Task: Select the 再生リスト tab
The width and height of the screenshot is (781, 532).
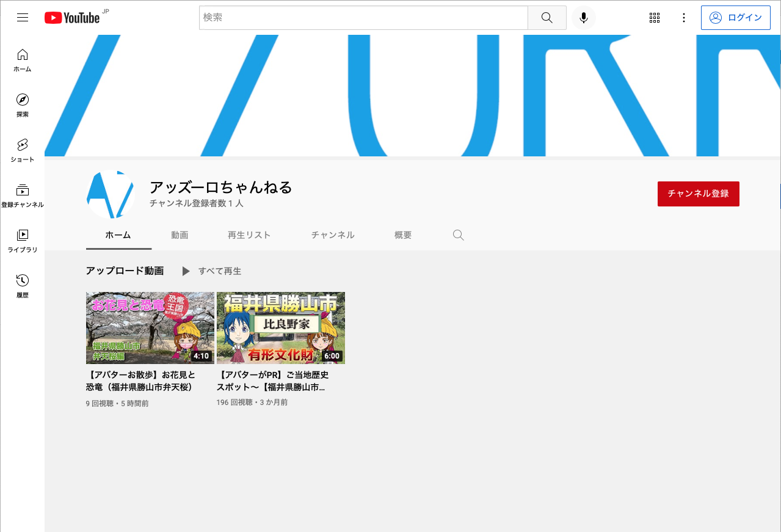Action: [x=249, y=235]
